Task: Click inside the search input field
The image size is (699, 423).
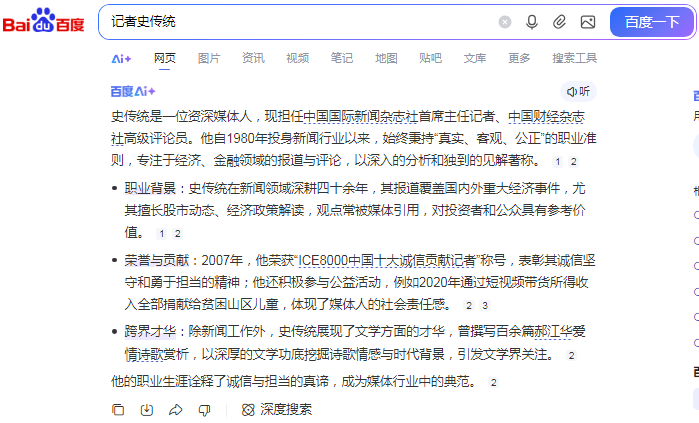Action: click(300, 22)
